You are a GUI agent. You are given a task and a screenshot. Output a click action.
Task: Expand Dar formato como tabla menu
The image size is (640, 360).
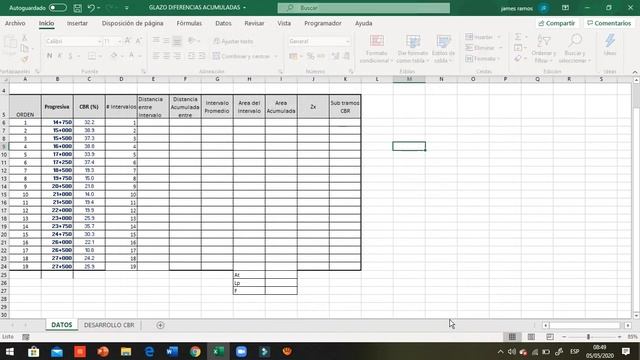click(x=413, y=49)
